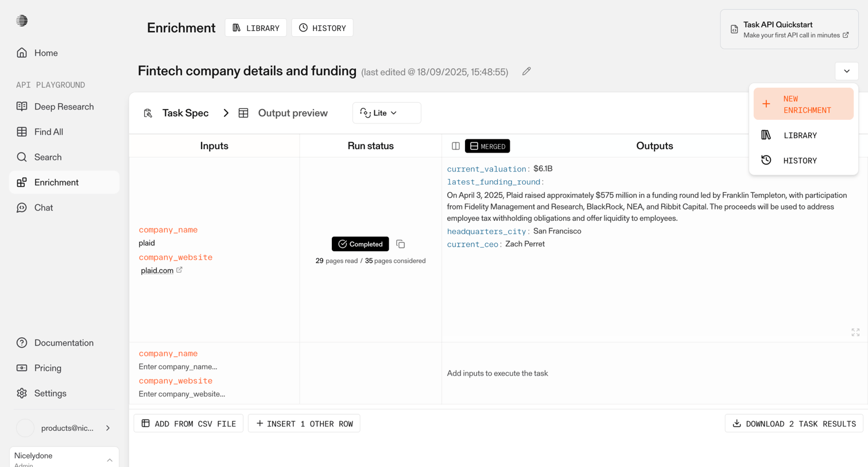The image size is (868, 467).
Task: Click the latest_funding_round field label
Action: pos(495,182)
